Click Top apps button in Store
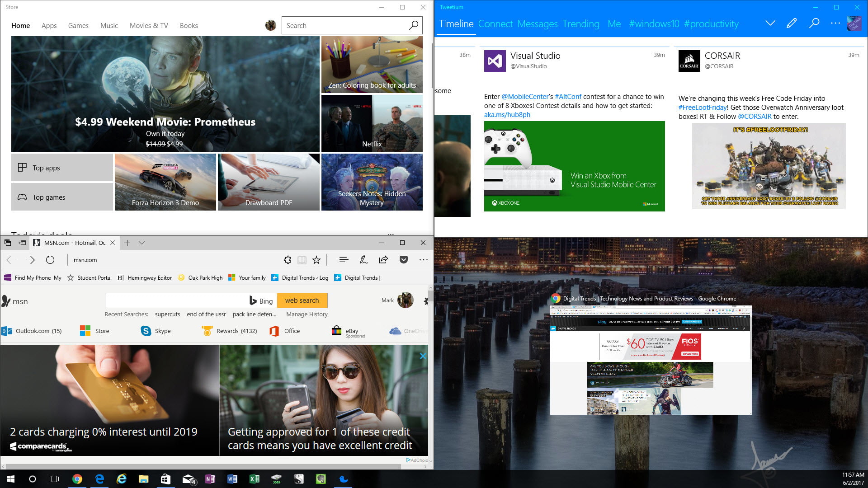Screen dimensions: 868x488 [x=62, y=168]
